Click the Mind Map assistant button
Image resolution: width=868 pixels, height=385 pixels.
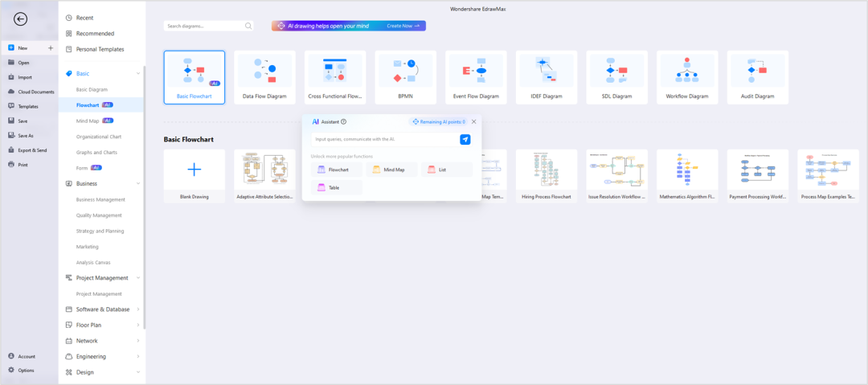point(391,170)
